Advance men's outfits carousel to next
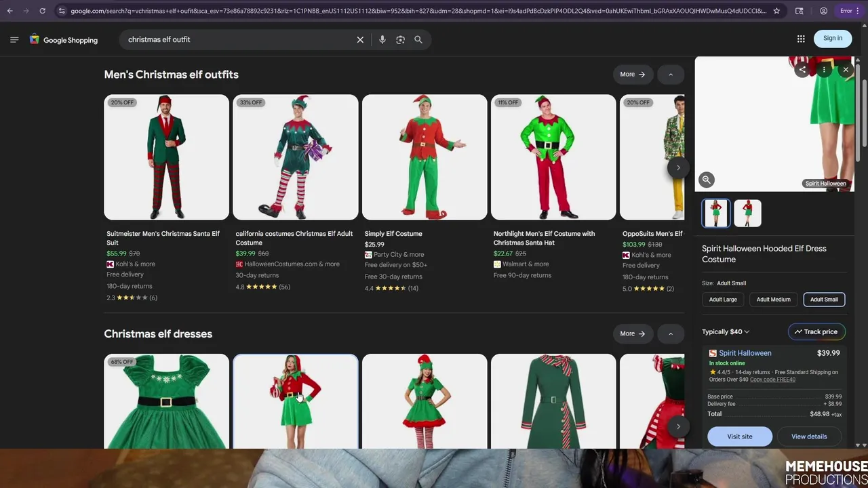This screenshot has height=488, width=868. click(678, 167)
